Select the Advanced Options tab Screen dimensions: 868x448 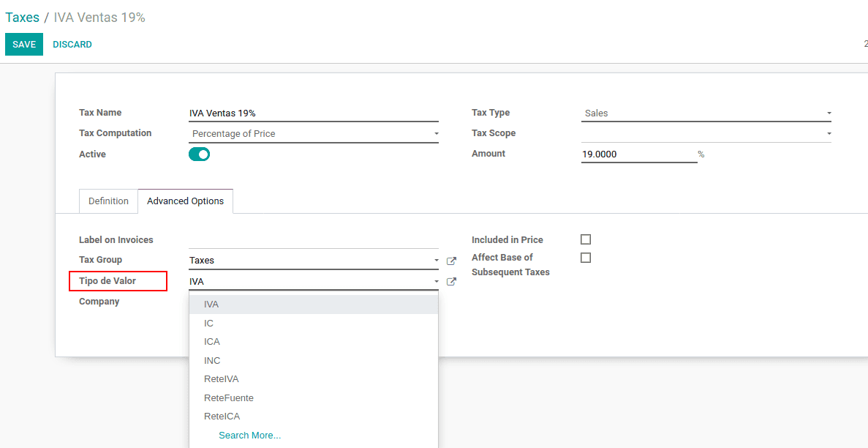186,201
